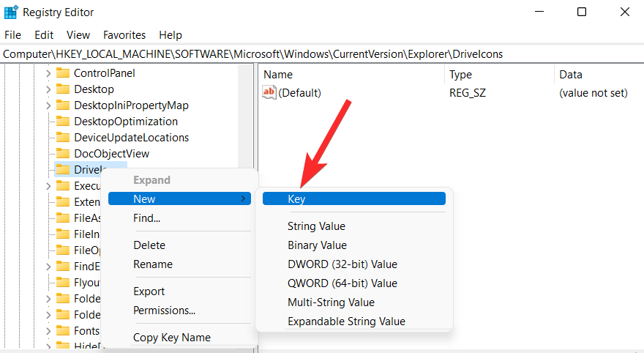Expand the DesktopIniPropertyMap tree node
This screenshot has width=644, height=353.
[48, 105]
